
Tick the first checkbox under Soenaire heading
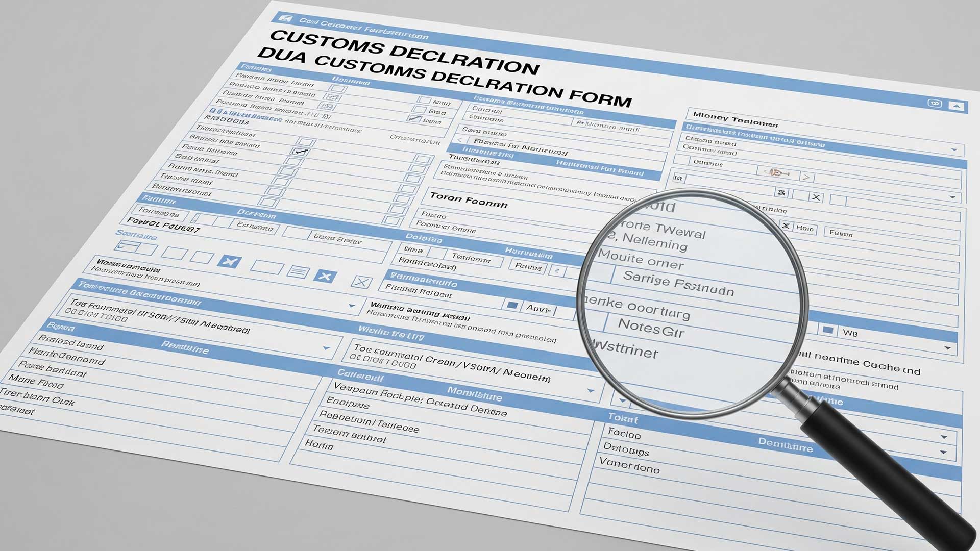[126, 247]
